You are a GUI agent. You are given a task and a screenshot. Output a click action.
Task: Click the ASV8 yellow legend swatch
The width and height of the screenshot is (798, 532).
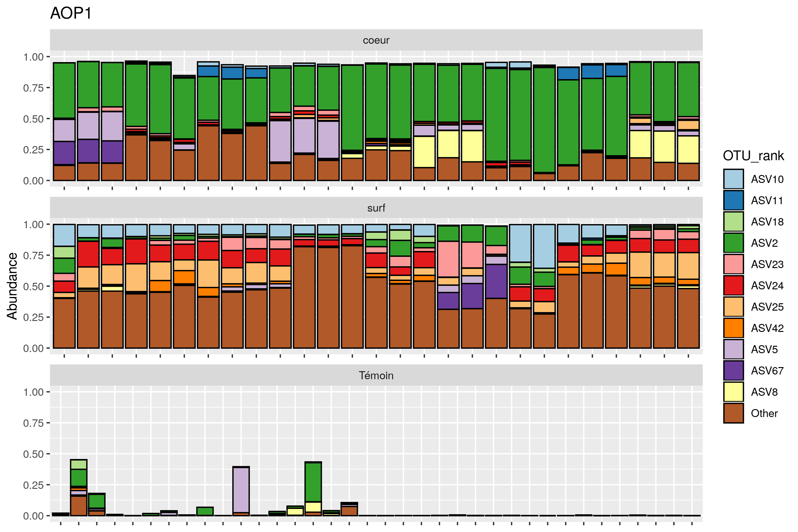(x=733, y=392)
